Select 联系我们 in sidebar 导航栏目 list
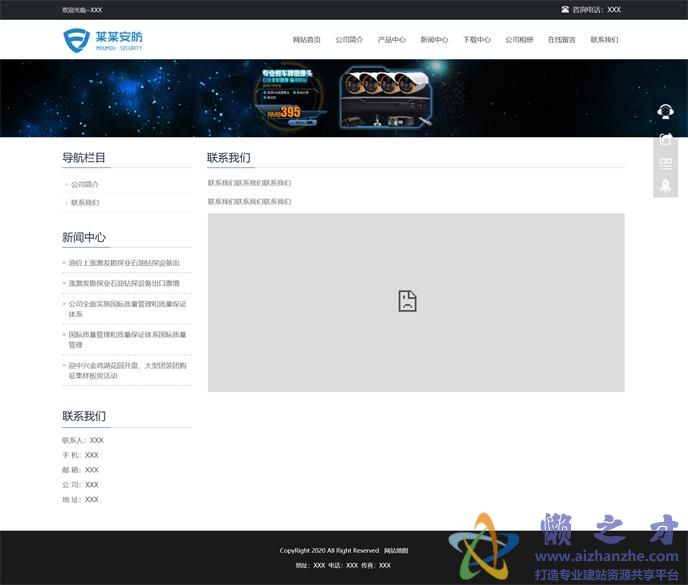Viewport: 688px width, 585px height. [x=85, y=202]
